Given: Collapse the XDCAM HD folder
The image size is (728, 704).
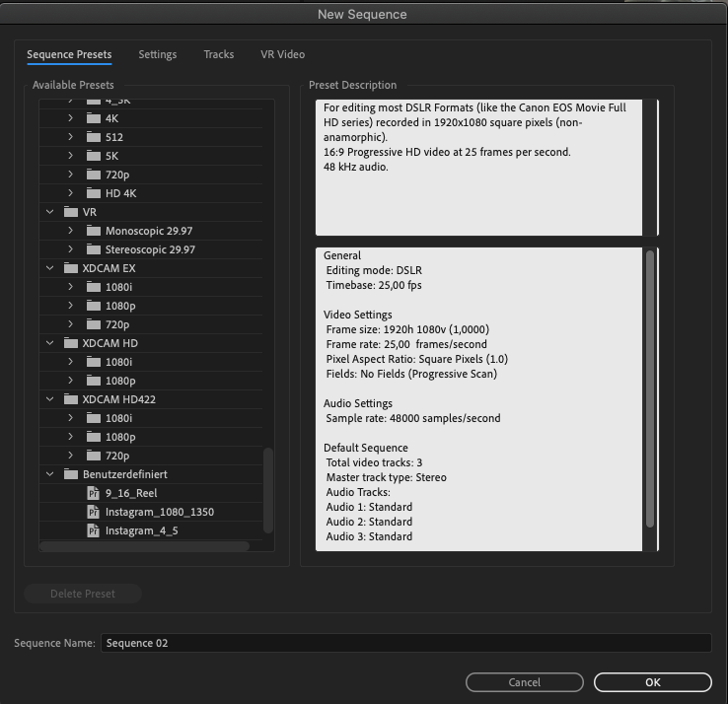Looking at the screenshot, I should pos(50,343).
